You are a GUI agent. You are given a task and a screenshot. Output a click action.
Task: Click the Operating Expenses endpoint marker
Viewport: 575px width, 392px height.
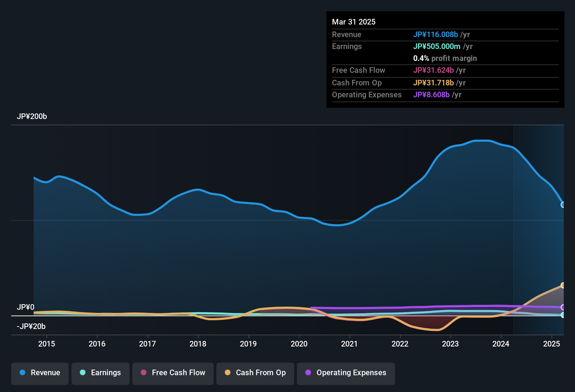pos(563,307)
